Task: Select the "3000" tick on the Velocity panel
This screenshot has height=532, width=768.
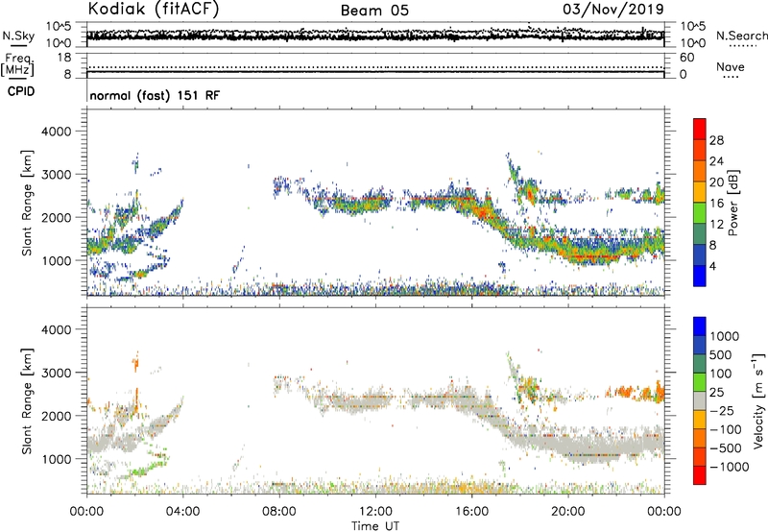Action: (x=57, y=373)
